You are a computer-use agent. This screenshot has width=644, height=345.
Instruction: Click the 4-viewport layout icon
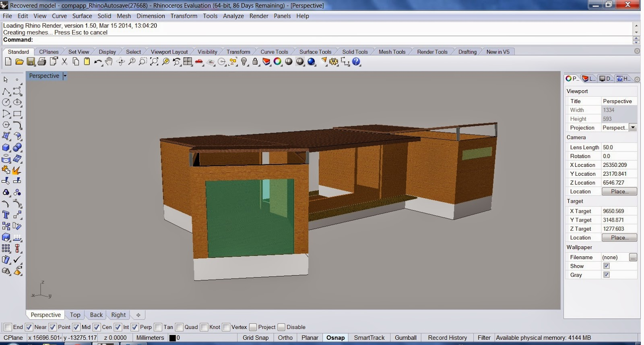pos(188,62)
